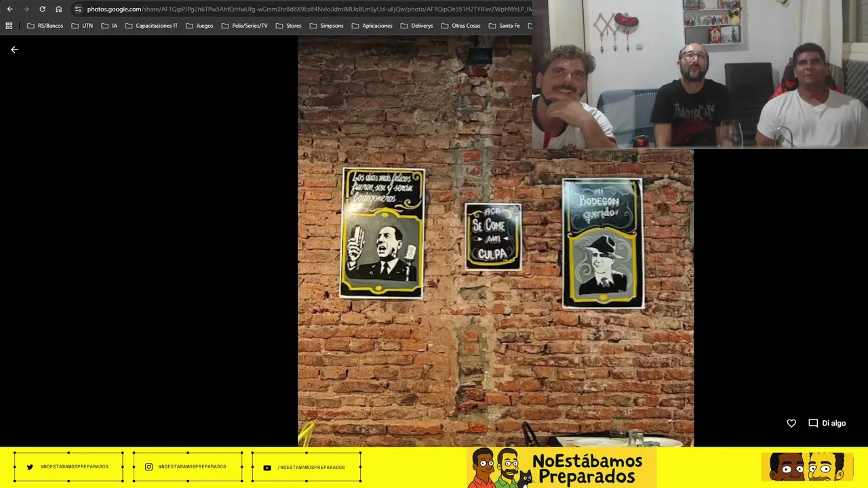Open the Simpsons bookmark folder

pyautogui.click(x=326, y=26)
